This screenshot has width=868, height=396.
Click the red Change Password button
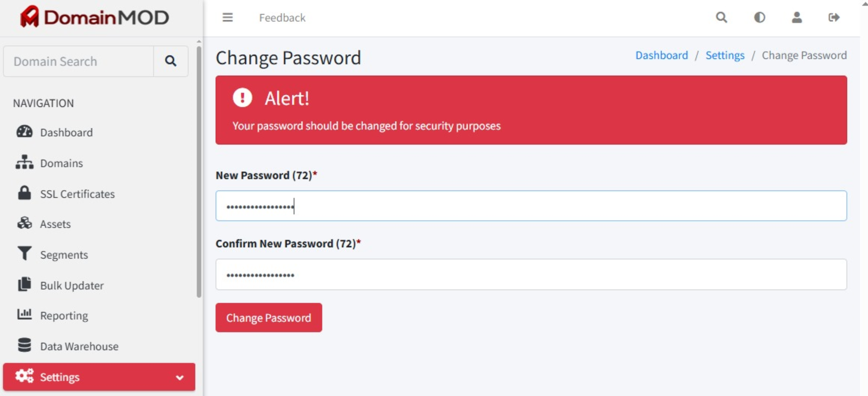269,317
